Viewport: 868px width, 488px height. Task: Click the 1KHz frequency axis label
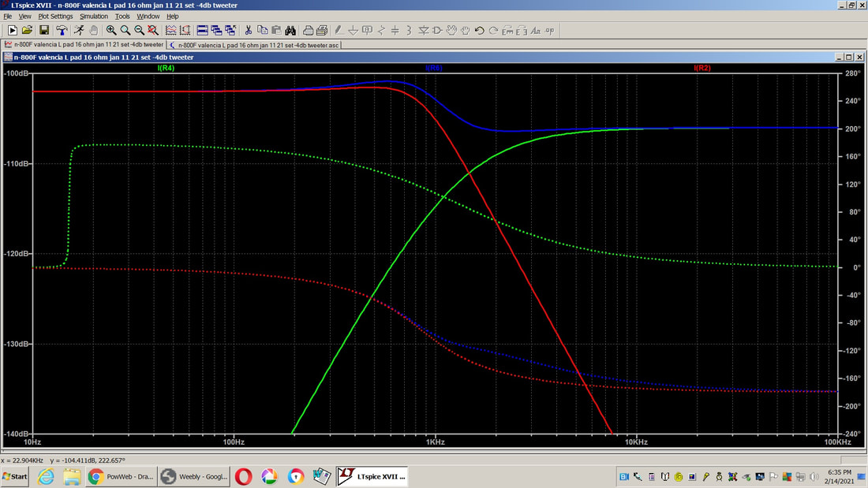[x=435, y=442]
